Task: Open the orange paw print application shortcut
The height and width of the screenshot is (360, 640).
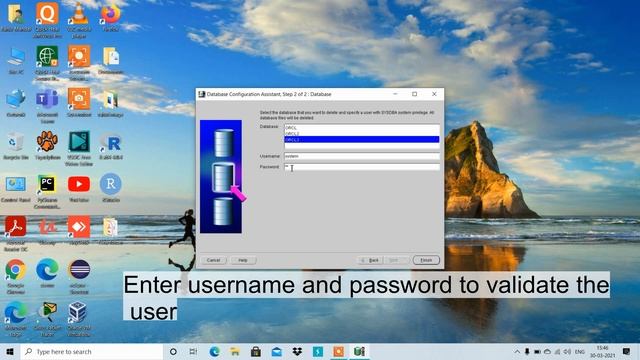Action: tap(47, 145)
